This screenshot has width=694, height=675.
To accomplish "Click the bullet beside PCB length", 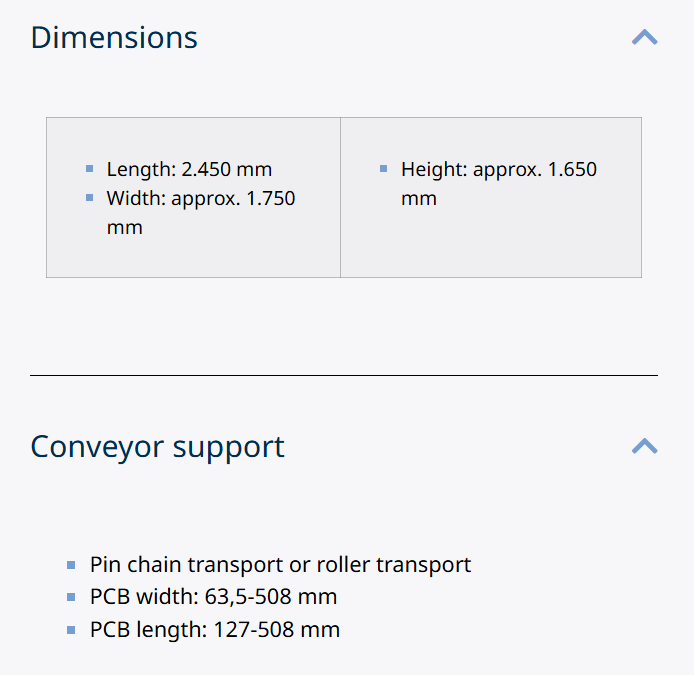I will click(71, 631).
